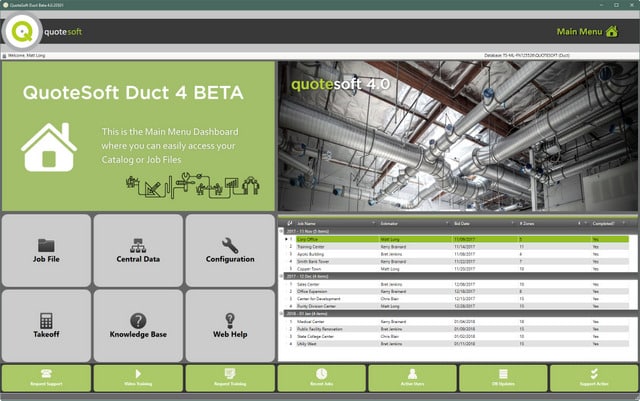This screenshot has width=640, height=401.
Task: Select the Smith Bank Tower job
Action: pyautogui.click(x=457, y=261)
